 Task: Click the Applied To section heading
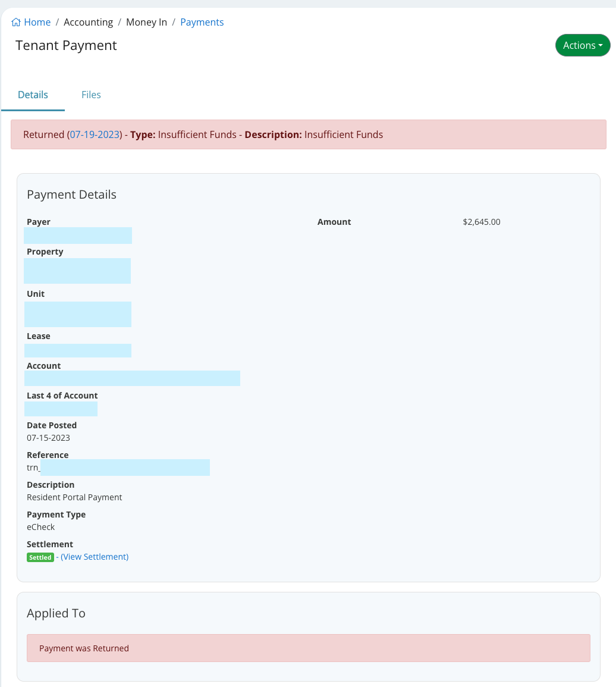(56, 614)
